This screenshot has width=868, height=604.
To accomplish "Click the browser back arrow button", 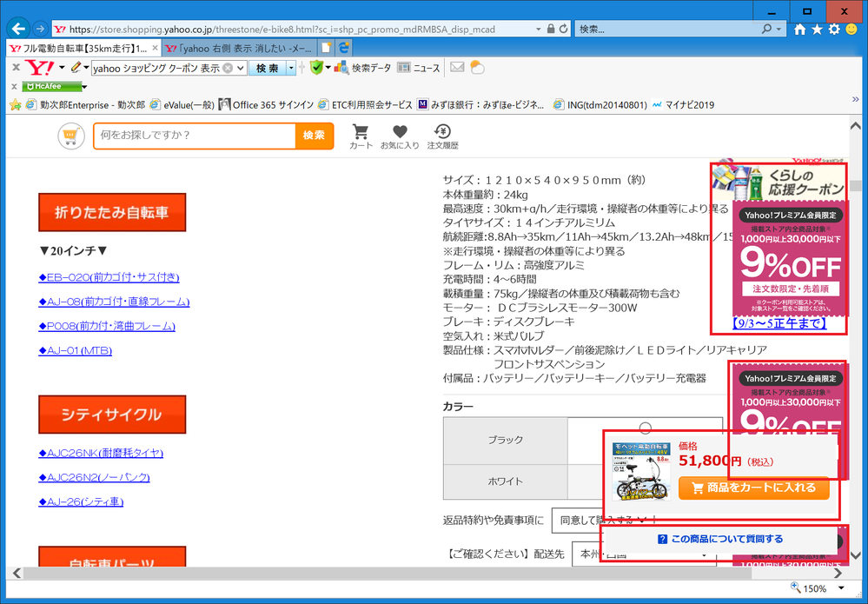I will 19,29.
